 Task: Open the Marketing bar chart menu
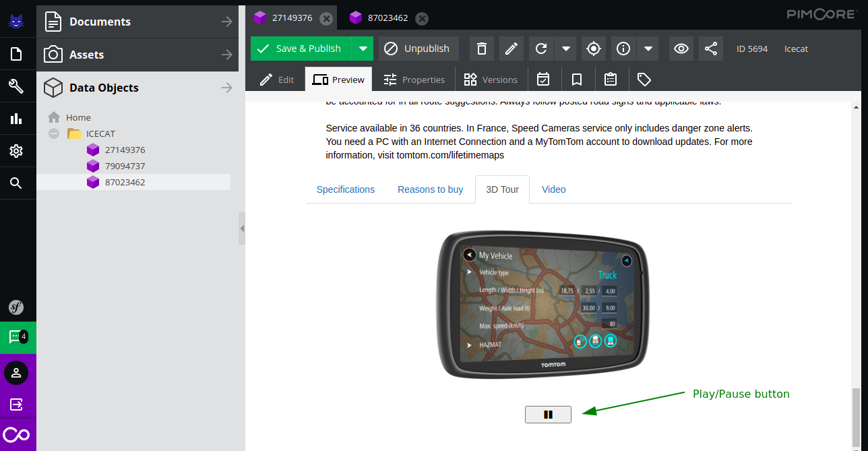pyautogui.click(x=16, y=119)
